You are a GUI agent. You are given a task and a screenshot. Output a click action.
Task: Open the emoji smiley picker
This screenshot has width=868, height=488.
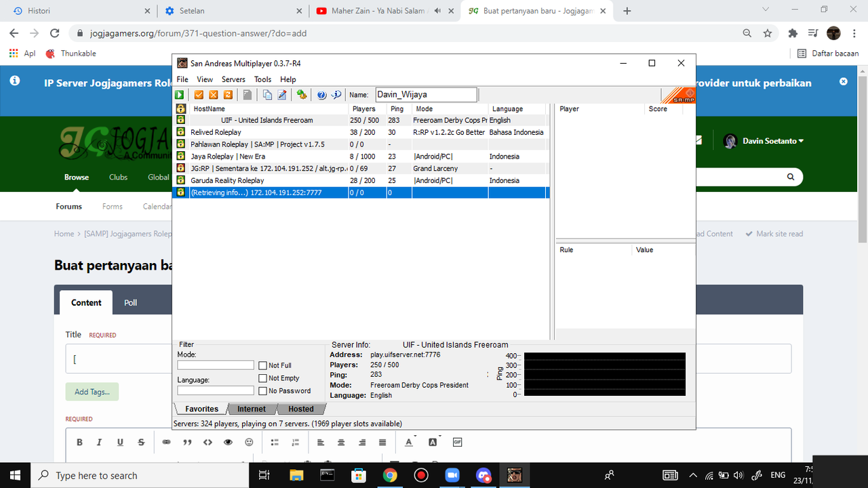(249, 442)
